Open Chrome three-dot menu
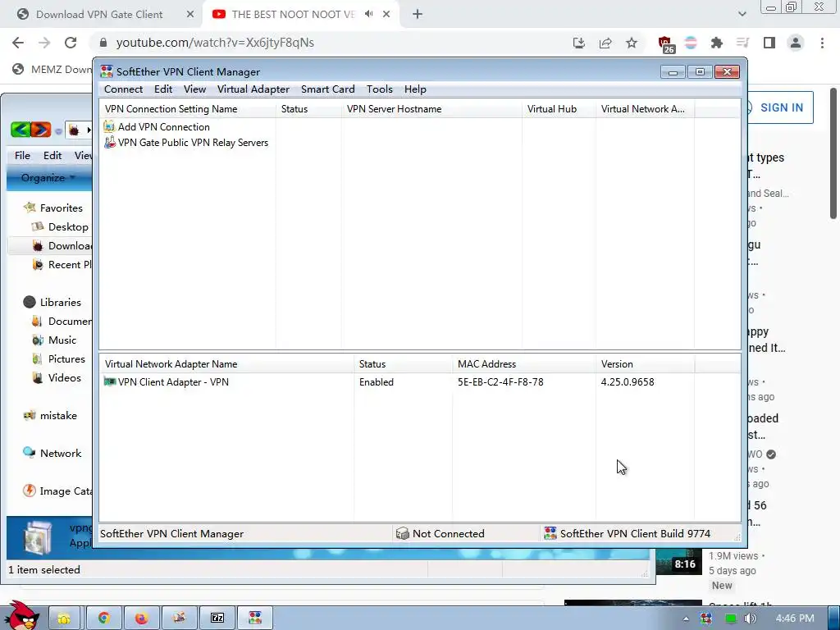This screenshot has height=630, width=840. (x=822, y=43)
